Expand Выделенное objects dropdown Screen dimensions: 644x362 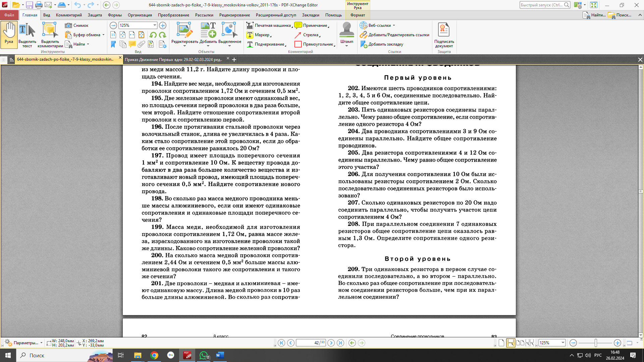[230, 46]
